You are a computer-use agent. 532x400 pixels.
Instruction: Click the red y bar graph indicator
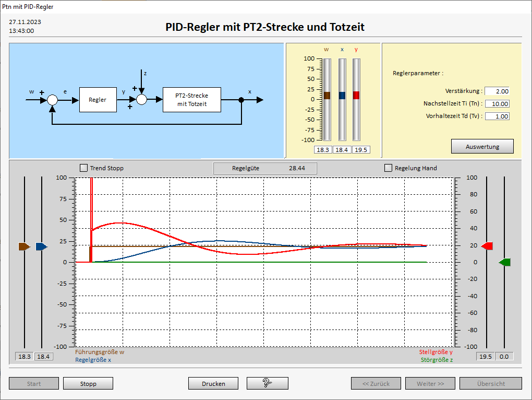click(x=356, y=95)
